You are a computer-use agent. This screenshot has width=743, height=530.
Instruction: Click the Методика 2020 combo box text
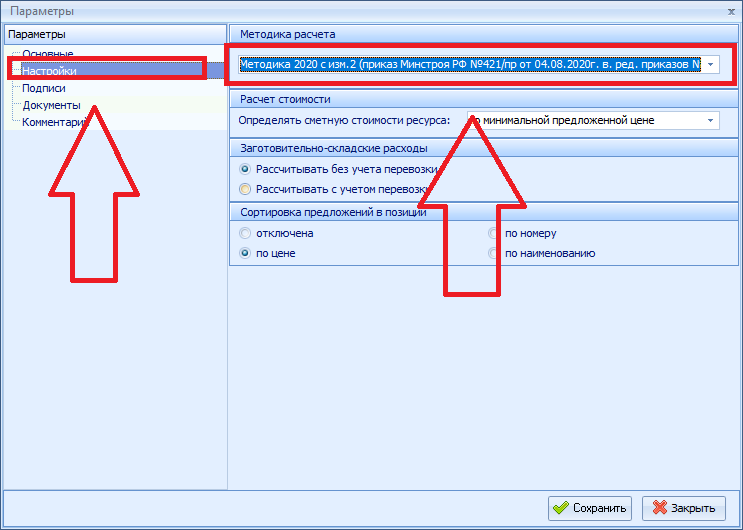pos(470,64)
